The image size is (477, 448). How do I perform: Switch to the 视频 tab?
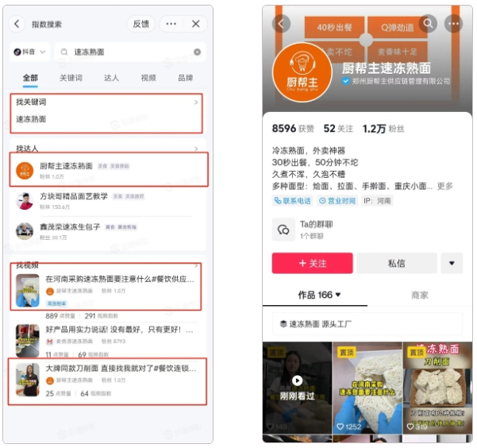click(x=148, y=78)
